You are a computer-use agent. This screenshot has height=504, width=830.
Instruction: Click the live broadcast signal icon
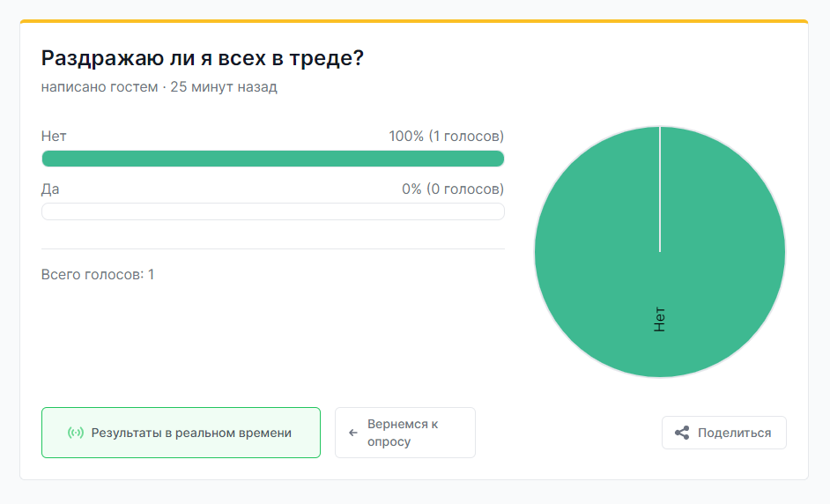click(76, 433)
